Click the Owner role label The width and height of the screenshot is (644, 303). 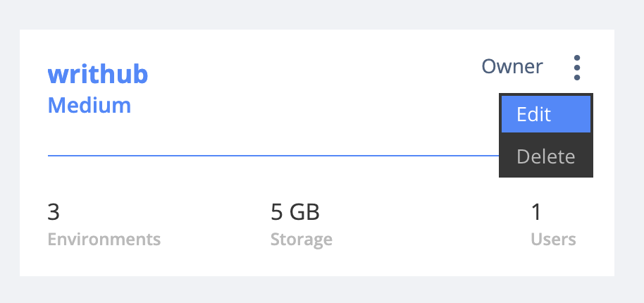[512, 67]
